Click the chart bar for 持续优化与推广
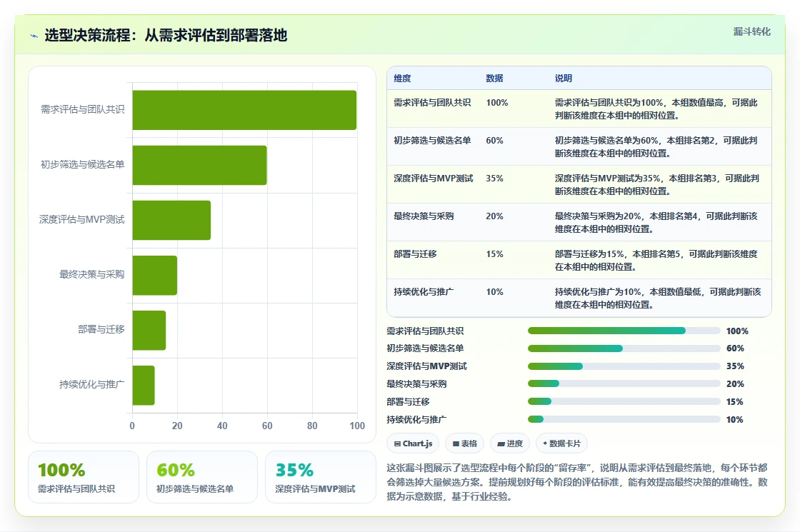The image size is (800, 532). point(144,386)
